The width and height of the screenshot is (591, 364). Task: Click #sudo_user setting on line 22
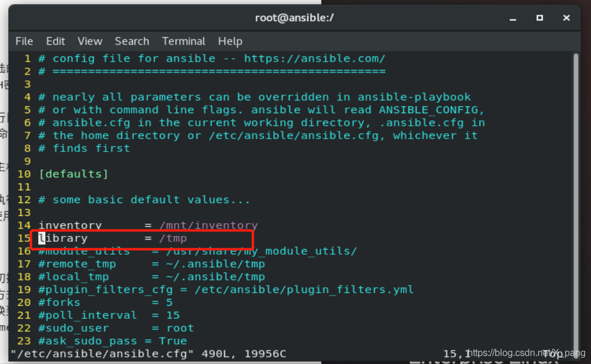pyautogui.click(x=116, y=328)
